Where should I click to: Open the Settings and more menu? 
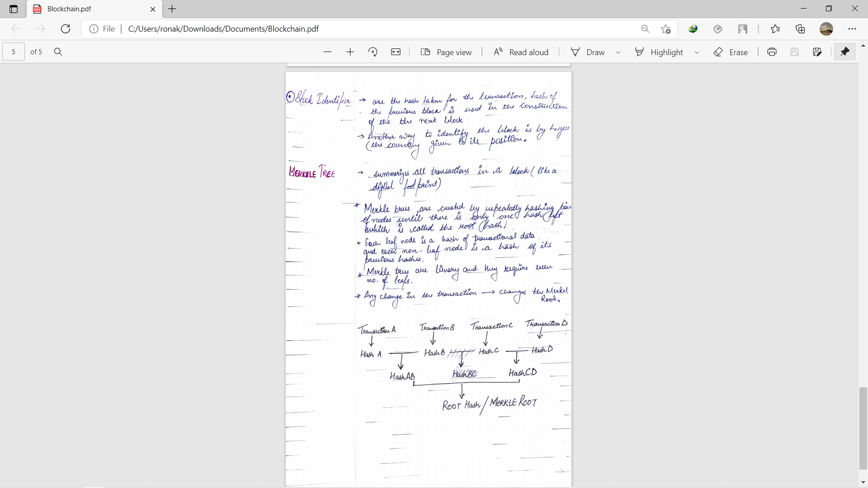point(852,29)
